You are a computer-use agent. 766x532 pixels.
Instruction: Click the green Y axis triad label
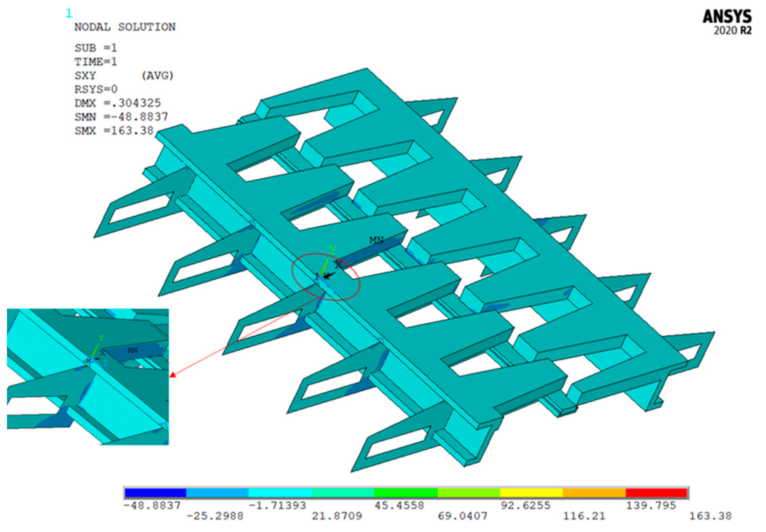click(332, 250)
